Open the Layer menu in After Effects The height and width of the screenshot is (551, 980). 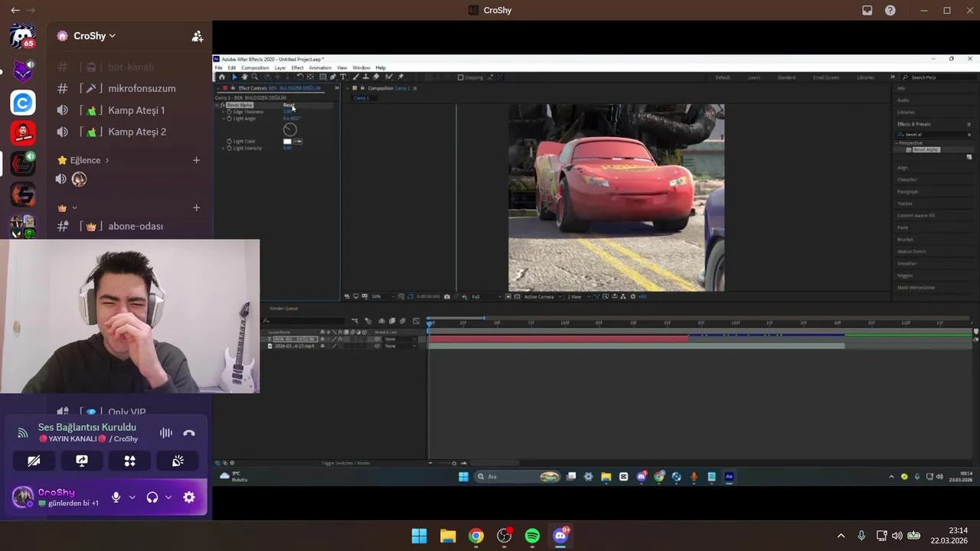(x=280, y=68)
